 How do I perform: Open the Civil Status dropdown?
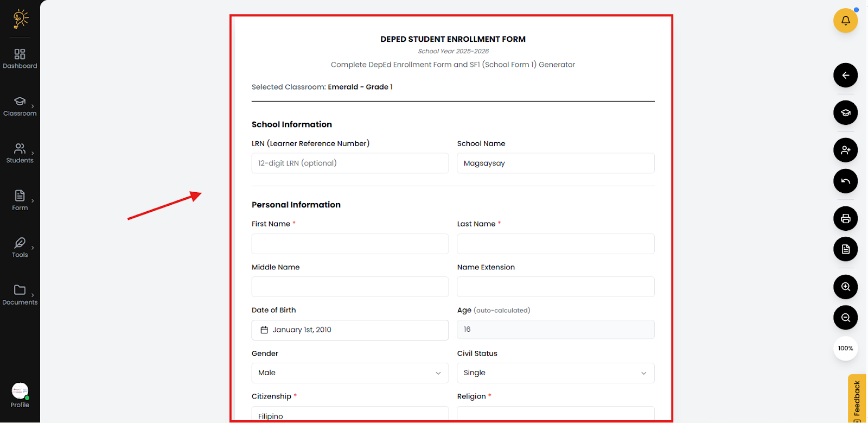tap(556, 373)
